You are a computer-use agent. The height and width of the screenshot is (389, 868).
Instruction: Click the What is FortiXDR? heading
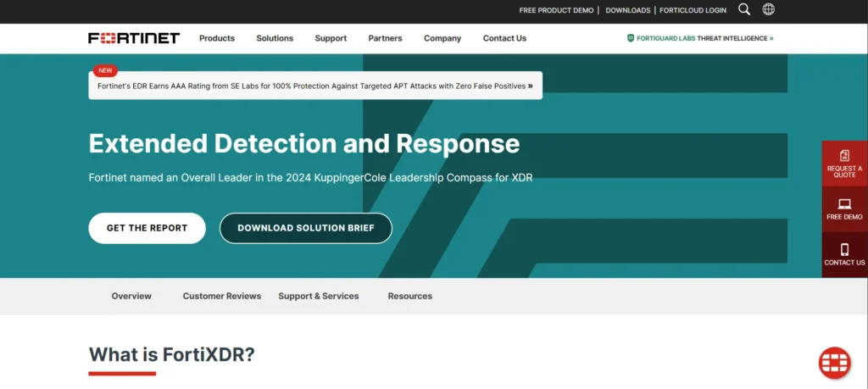(171, 354)
